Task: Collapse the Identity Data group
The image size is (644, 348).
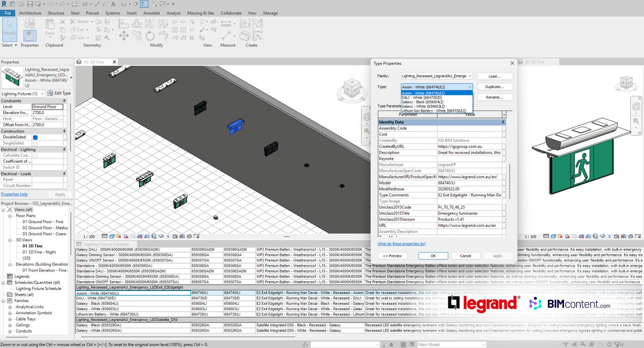Action: coord(503,122)
